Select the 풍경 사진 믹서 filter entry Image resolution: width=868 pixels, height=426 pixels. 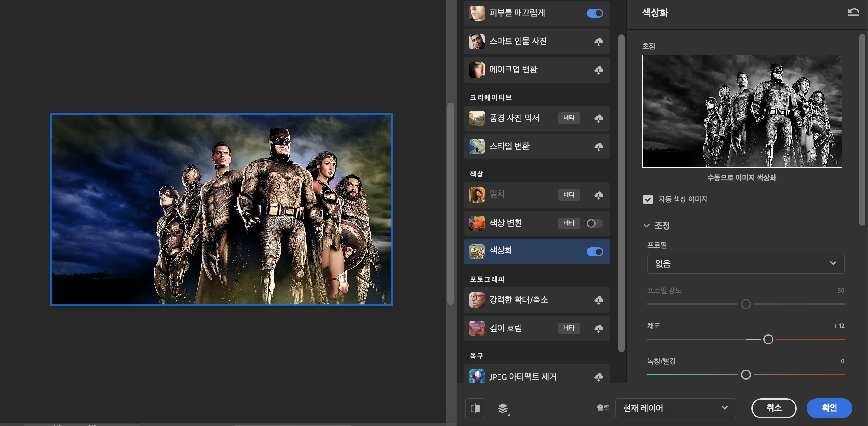[514, 118]
